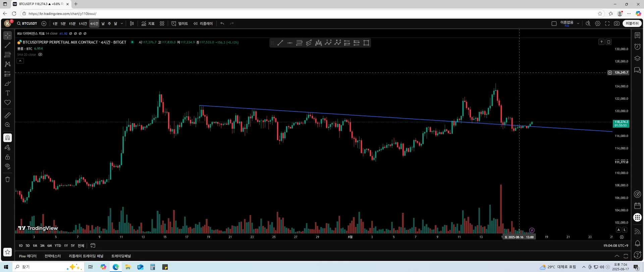The width and height of the screenshot is (644, 272).
Task: Open the 전략테스터 tab
Action: 53,256
